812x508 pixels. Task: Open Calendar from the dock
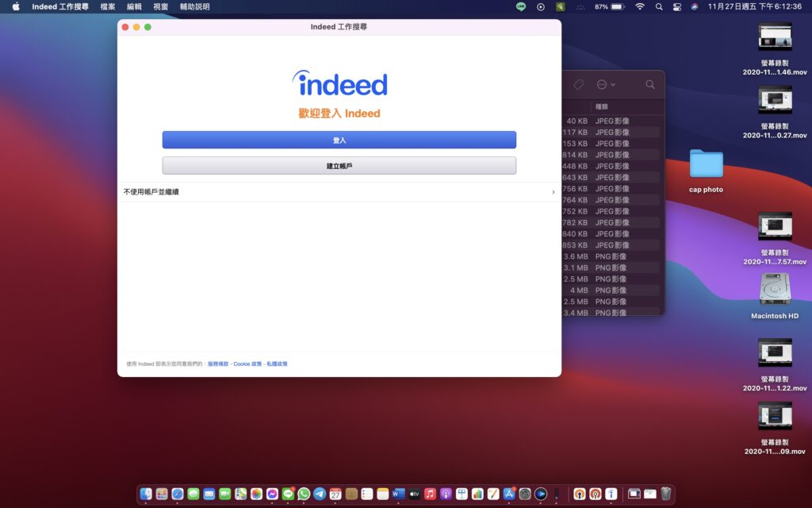coord(335,494)
